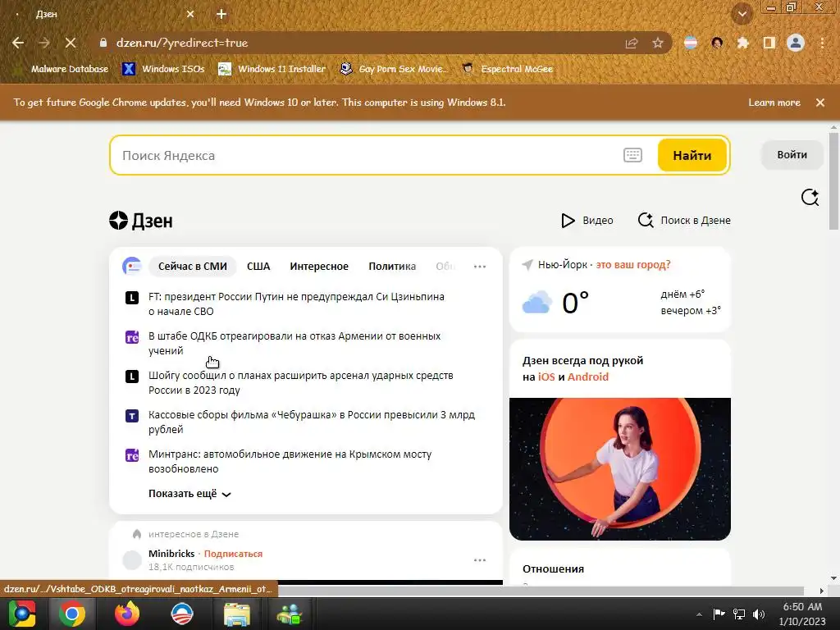Open the Minibricks channel name
Image resolution: width=840 pixels, height=630 pixels.
click(171, 554)
